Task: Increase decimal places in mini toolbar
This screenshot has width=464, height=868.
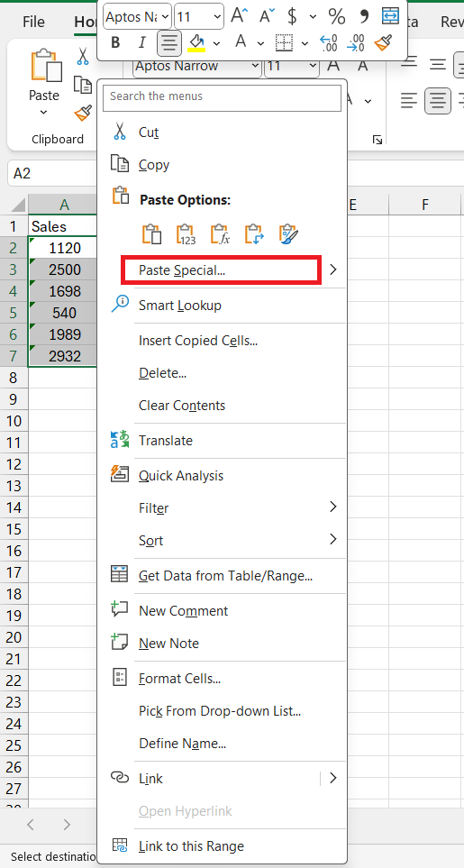Action: coord(329,42)
